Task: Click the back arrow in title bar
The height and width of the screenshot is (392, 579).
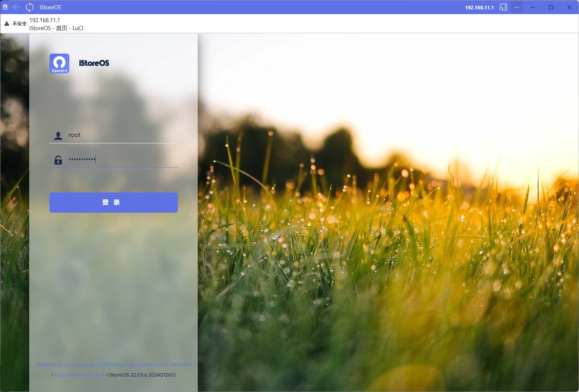Action: [x=17, y=7]
